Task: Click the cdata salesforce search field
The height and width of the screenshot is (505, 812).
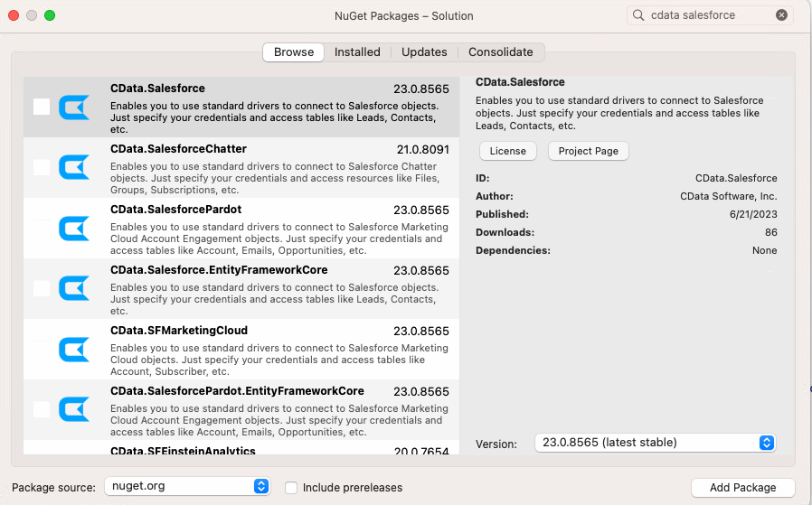Action: [710, 15]
